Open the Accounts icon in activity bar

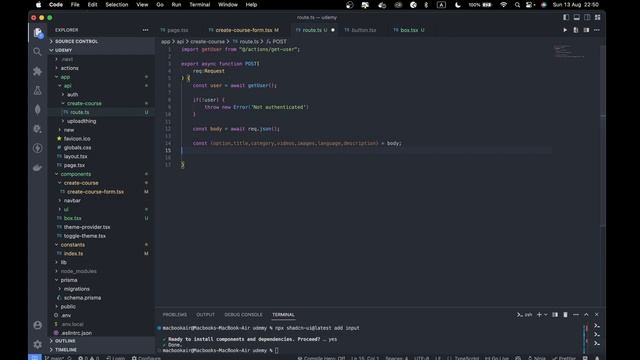point(38,325)
